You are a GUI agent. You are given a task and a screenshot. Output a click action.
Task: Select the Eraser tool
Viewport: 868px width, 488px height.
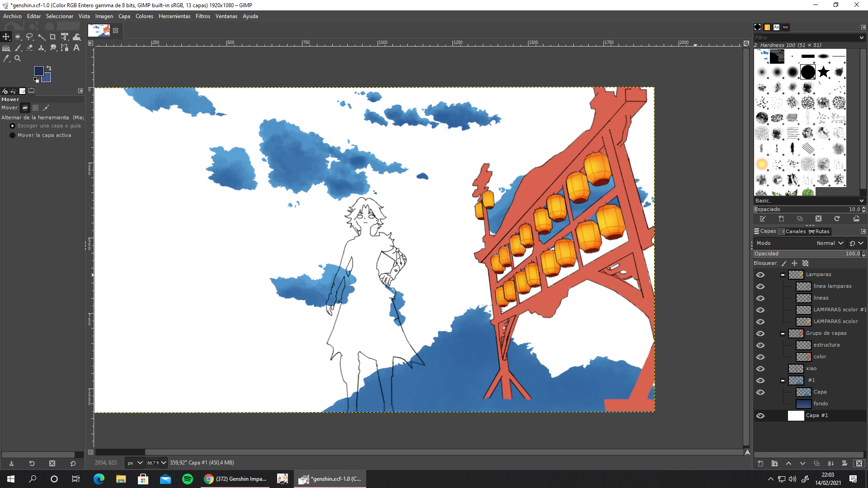(x=30, y=48)
